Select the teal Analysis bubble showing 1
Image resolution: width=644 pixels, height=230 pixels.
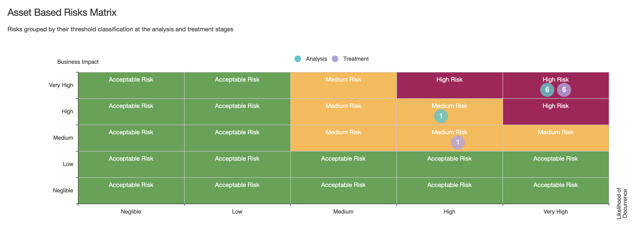[441, 116]
